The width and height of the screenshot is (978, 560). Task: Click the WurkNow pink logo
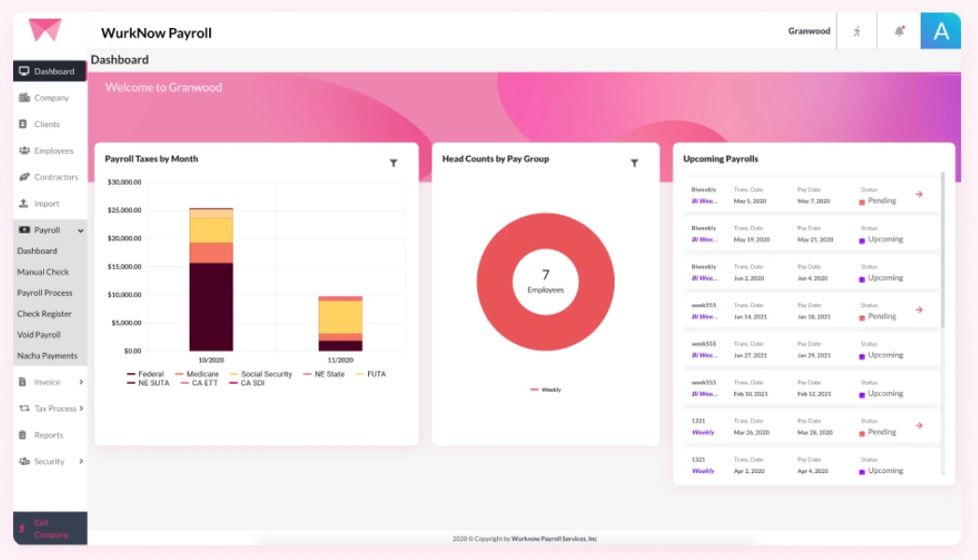tap(45, 29)
